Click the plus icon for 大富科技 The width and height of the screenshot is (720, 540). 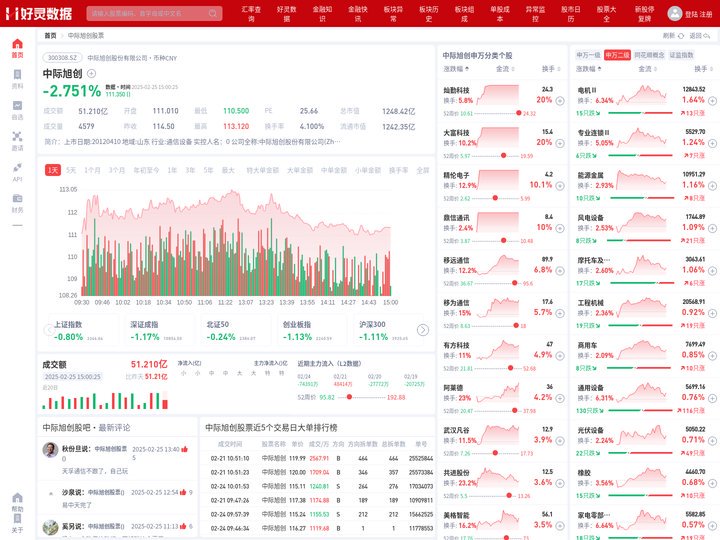560,143
